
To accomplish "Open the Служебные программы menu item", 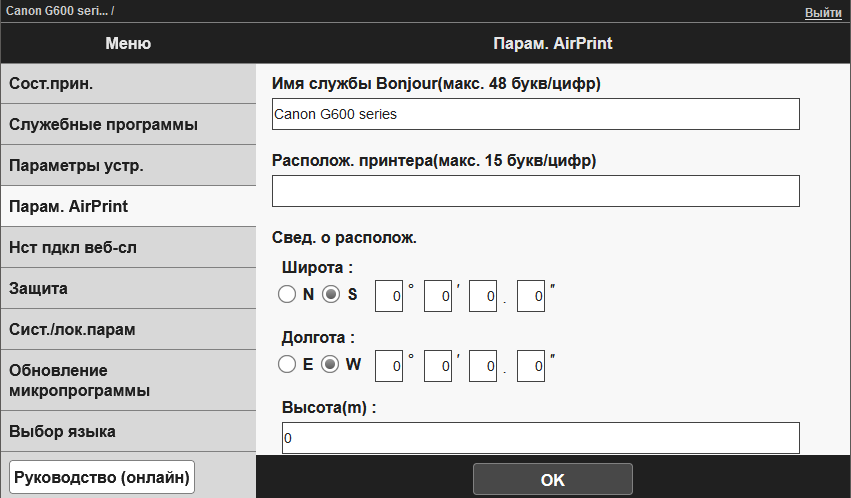I will coord(128,124).
